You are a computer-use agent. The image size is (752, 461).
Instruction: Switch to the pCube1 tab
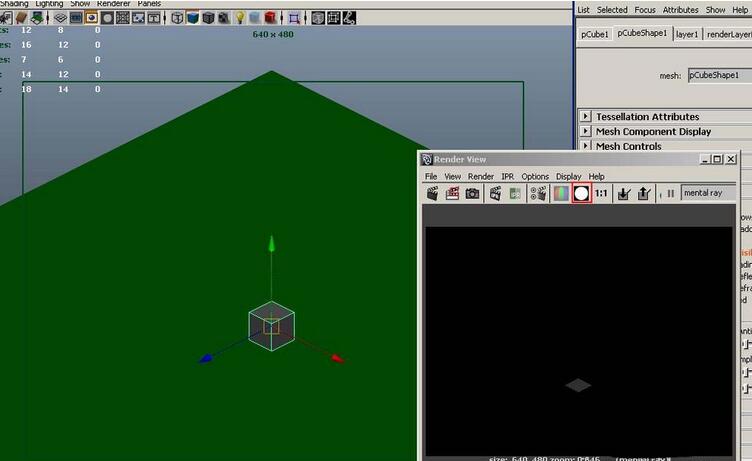pyautogui.click(x=594, y=34)
